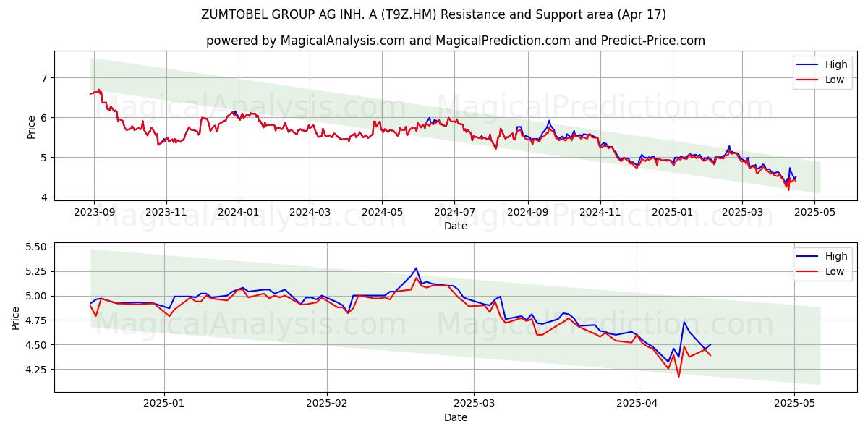Image resolution: width=868 pixels, height=434 pixels.
Task: Click the '2024-03' x-axis label in the top chart
Action: pos(310,213)
